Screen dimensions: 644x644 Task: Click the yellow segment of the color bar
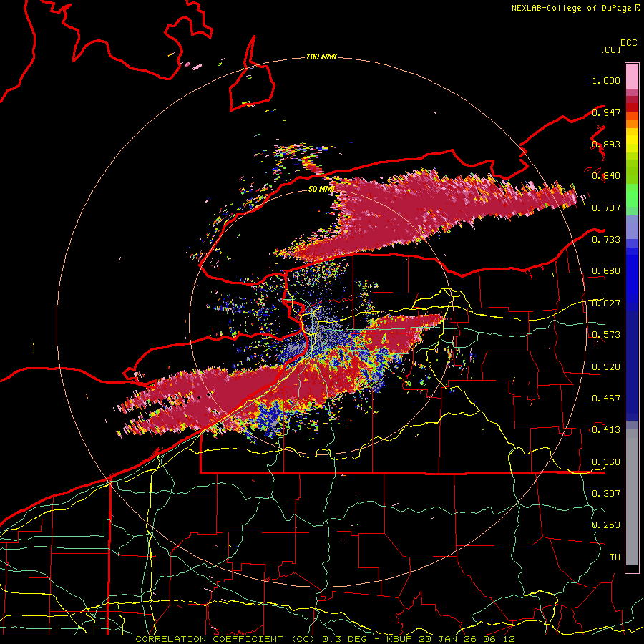click(632, 141)
